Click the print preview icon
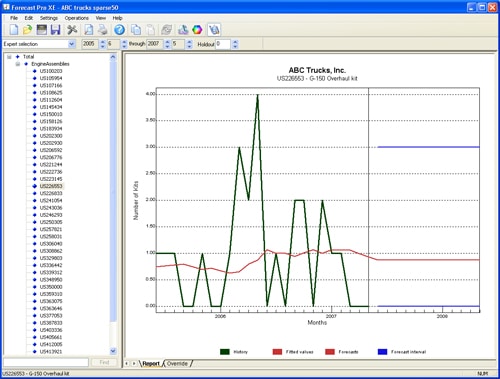 [x=89, y=30]
